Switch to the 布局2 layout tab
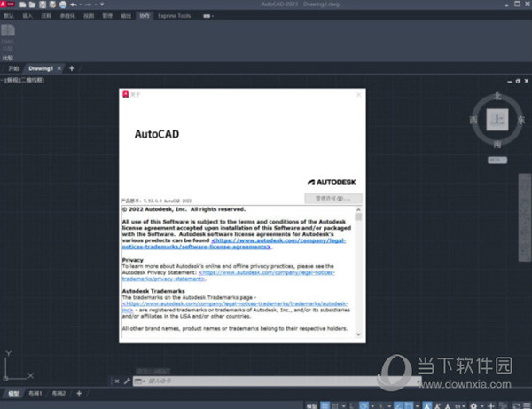 59,393
